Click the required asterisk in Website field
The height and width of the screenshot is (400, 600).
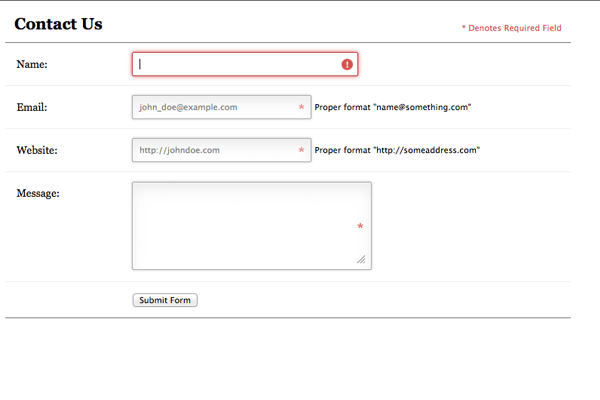coord(301,151)
